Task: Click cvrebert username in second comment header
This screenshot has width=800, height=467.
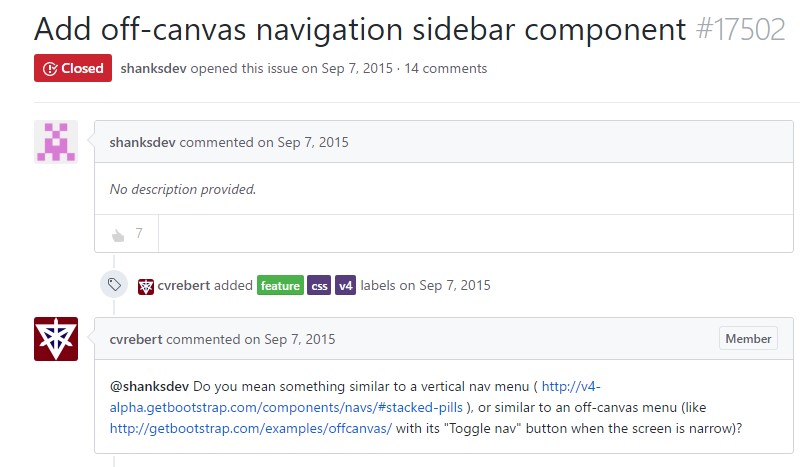Action: tap(136, 339)
